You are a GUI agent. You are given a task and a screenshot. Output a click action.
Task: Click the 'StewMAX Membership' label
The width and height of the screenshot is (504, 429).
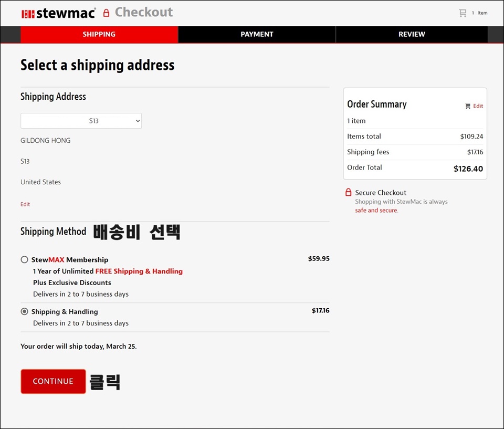coord(70,259)
